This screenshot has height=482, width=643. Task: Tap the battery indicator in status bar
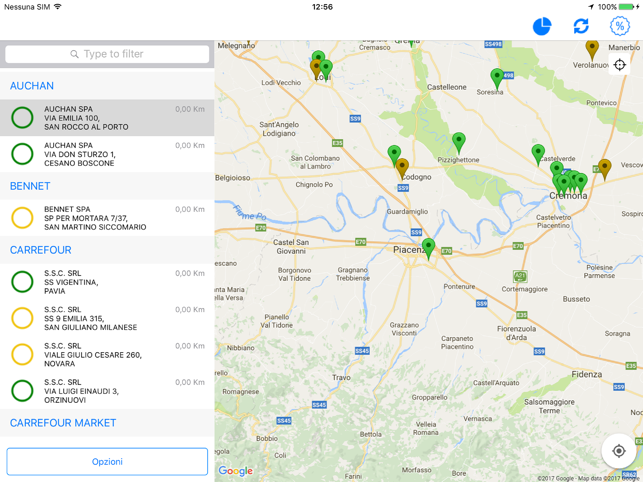pos(628,7)
